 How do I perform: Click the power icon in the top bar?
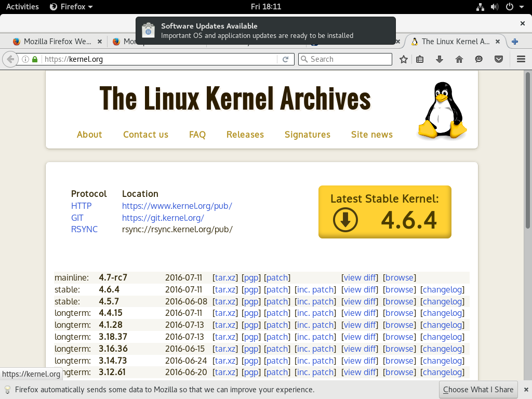coord(509,7)
